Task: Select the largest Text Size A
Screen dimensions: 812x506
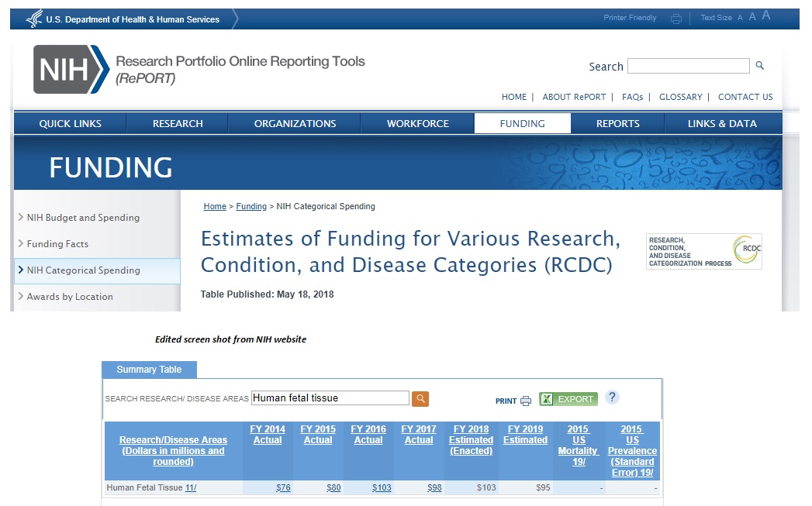Action: click(766, 15)
